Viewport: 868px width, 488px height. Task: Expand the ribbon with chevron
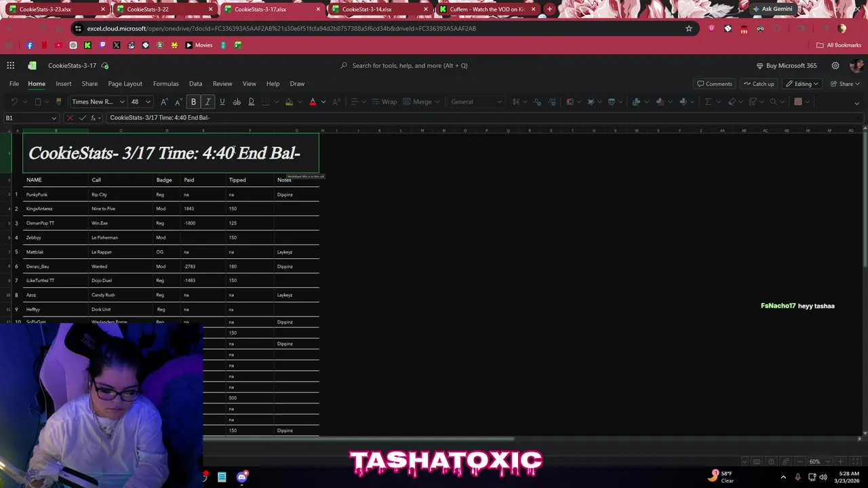[x=856, y=102]
